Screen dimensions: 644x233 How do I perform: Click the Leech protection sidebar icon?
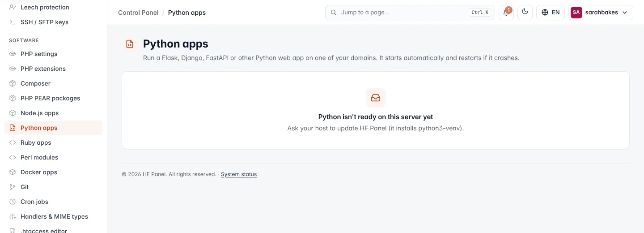click(13, 7)
